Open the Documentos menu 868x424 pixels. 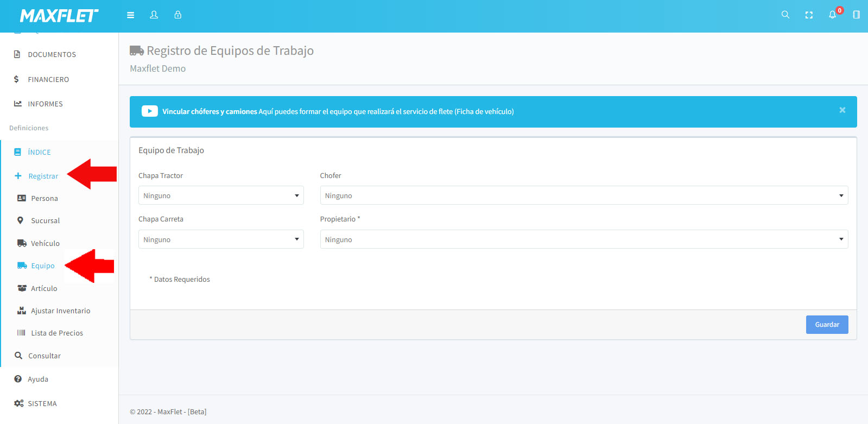(x=52, y=55)
